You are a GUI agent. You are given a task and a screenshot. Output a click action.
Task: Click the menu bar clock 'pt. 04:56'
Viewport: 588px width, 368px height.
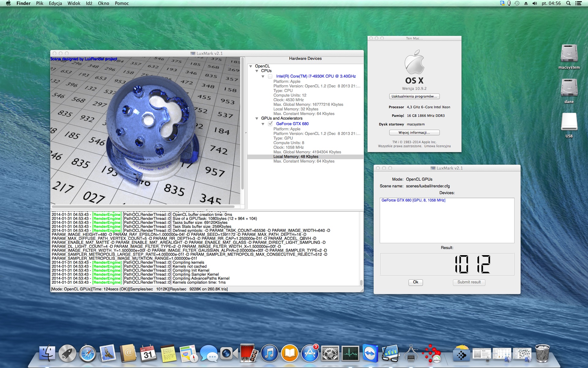click(x=551, y=3)
